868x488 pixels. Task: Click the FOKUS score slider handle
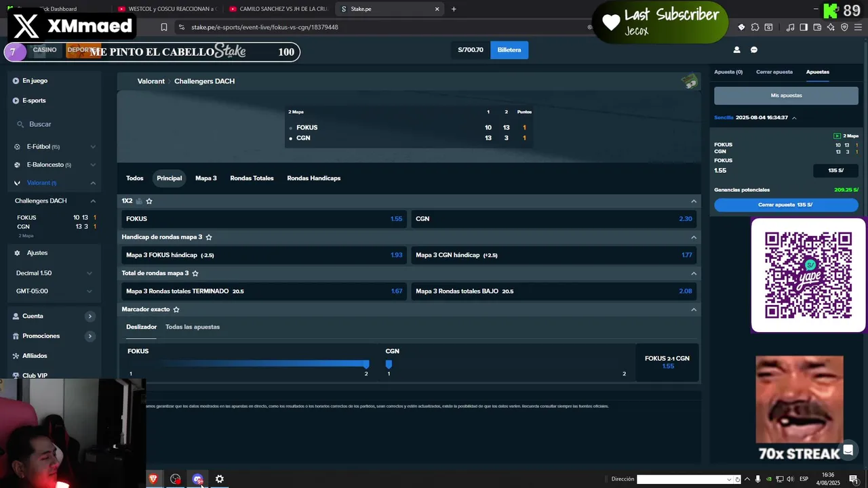click(x=366, y=364)
